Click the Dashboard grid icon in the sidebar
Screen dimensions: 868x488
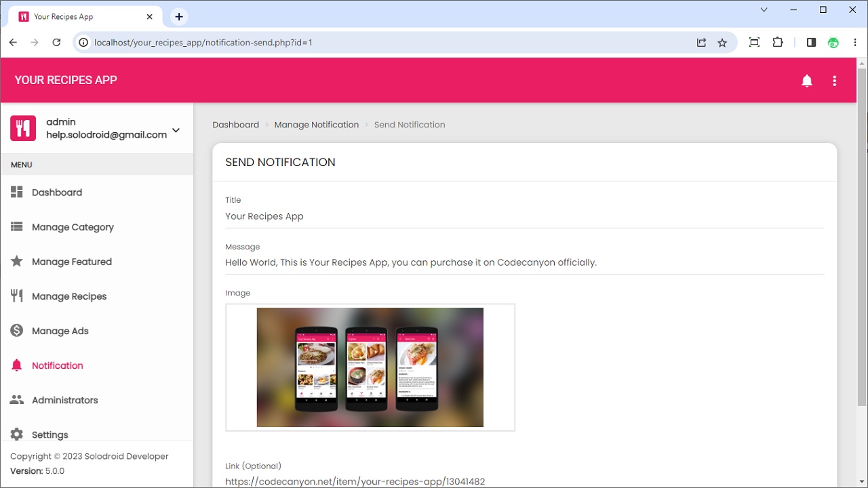point(17,192)
